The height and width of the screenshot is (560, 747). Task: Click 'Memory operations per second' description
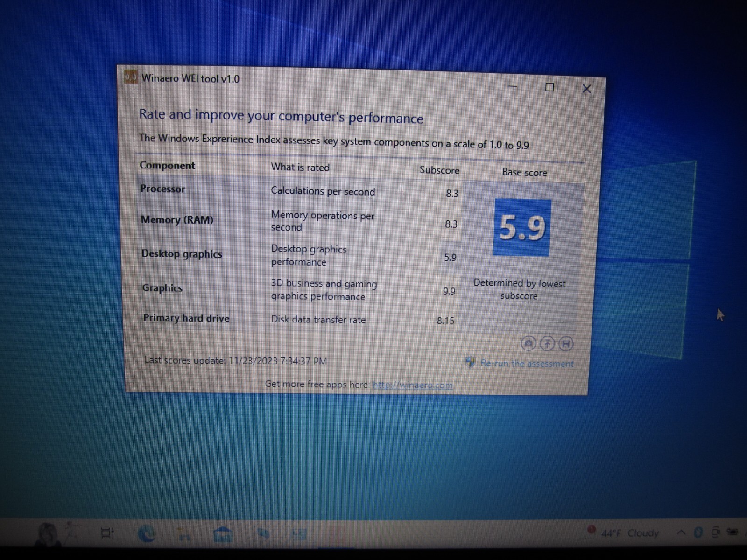(x=323, y=221)
